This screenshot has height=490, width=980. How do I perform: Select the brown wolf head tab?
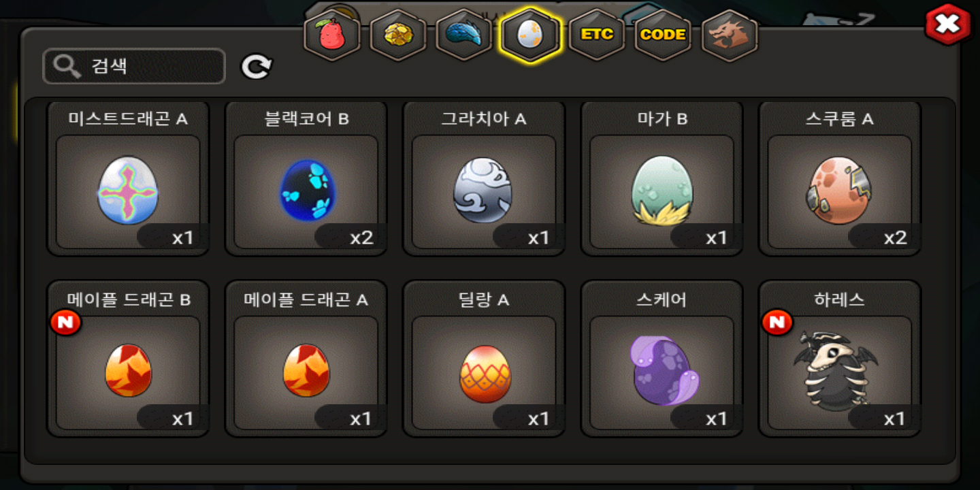click(730, 35)
